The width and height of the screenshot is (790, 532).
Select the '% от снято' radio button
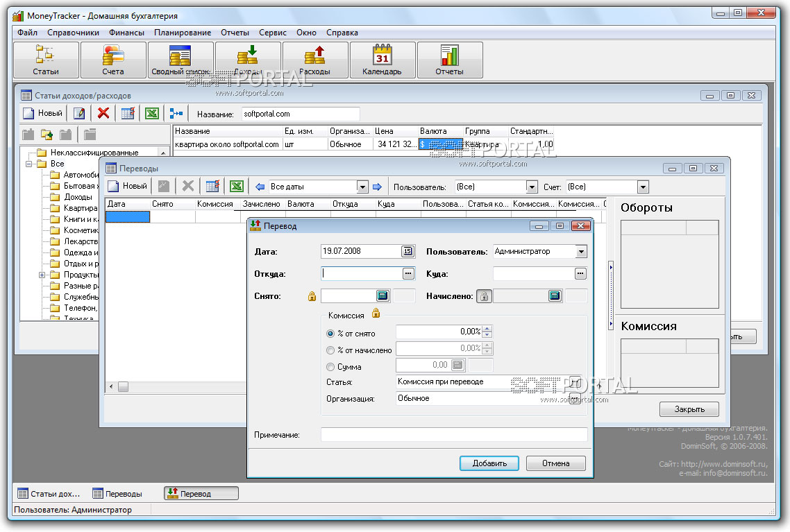(x=330, y=334)
